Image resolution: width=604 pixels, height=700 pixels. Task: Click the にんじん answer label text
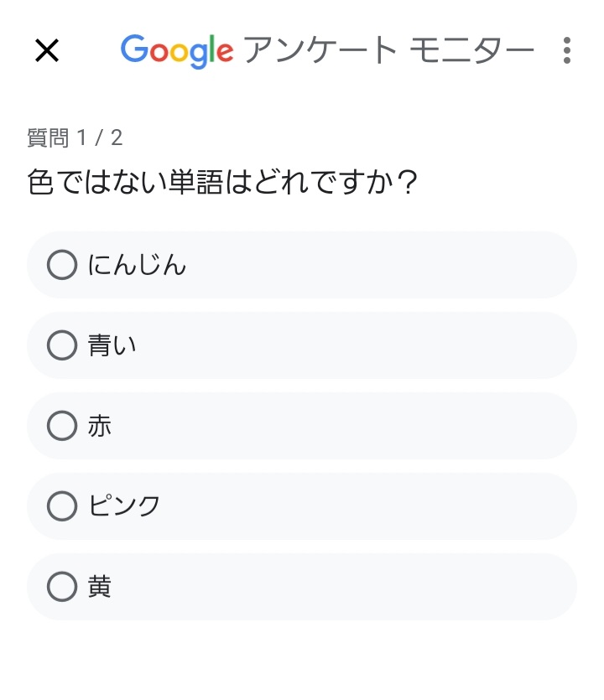pyautogui.click(x=137, y=266)
